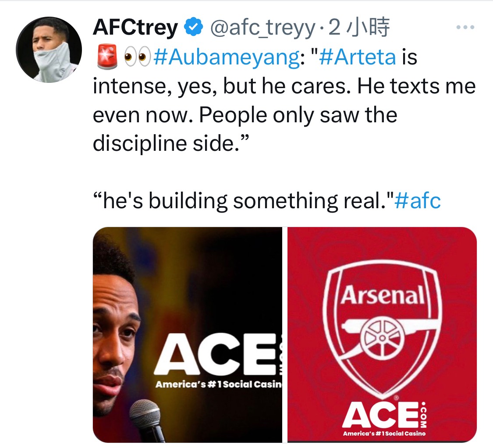
Task: Open the tweet's more options ellipsis menu
Action: (x=465, y=28)
